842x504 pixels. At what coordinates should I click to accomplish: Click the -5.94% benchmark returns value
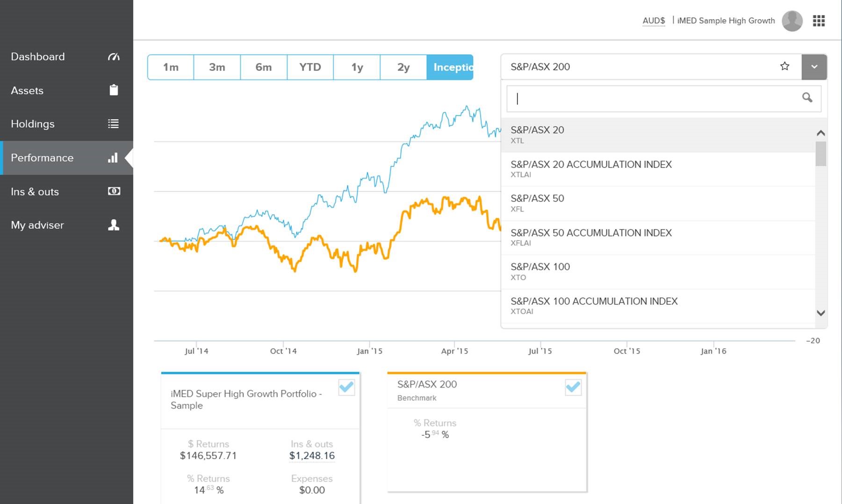[x=435, y=434]
